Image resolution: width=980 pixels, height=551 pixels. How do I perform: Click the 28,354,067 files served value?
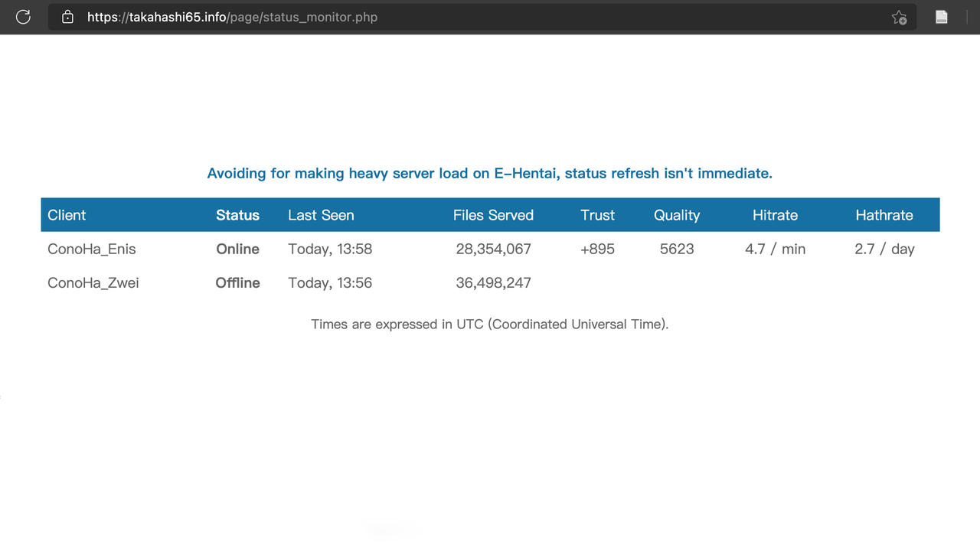tap(493, 249)
